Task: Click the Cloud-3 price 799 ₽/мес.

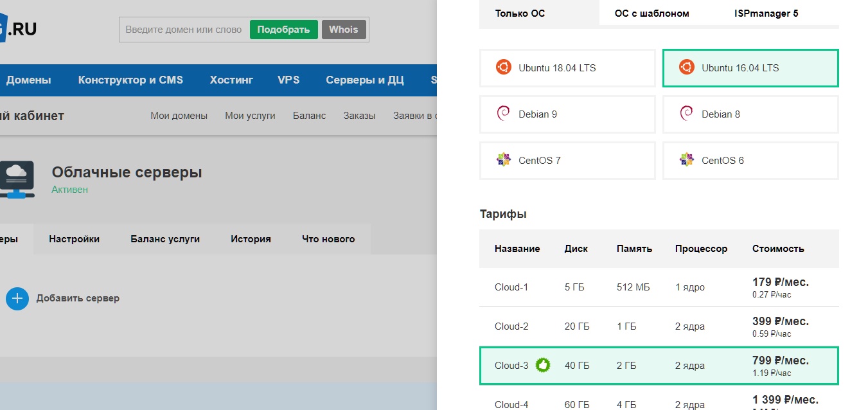Action: tap(781, 361)
